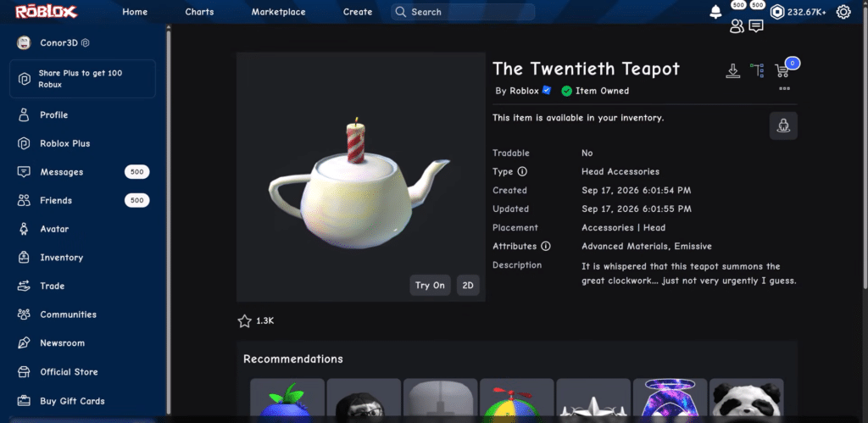
Task: Click the creator name Roblox
Action: point(524,91)
